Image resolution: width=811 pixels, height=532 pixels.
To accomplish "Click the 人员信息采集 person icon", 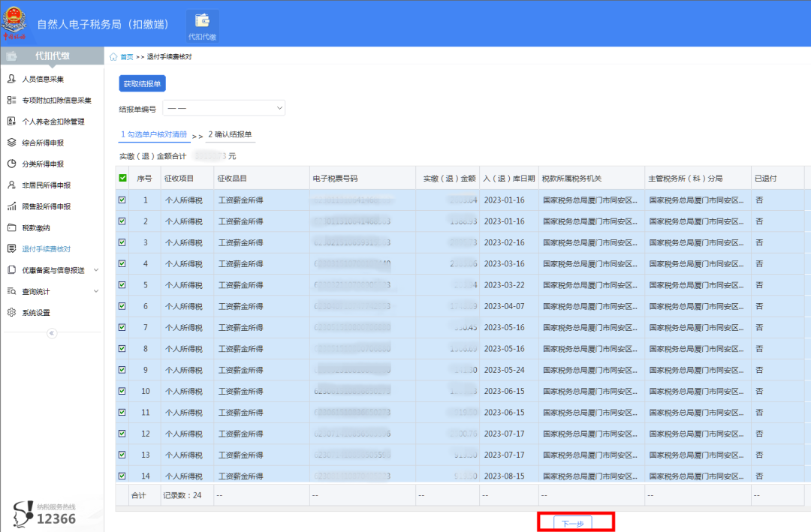I will 11,79.
